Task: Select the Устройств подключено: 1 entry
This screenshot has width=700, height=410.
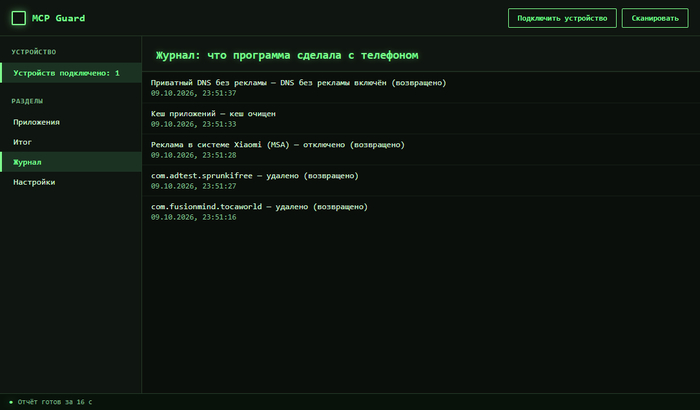Action: 71,73
